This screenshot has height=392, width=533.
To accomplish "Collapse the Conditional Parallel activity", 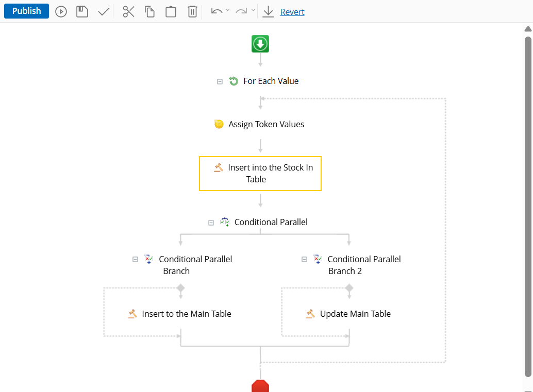I will pyautogui.click(x=211, y=223).
